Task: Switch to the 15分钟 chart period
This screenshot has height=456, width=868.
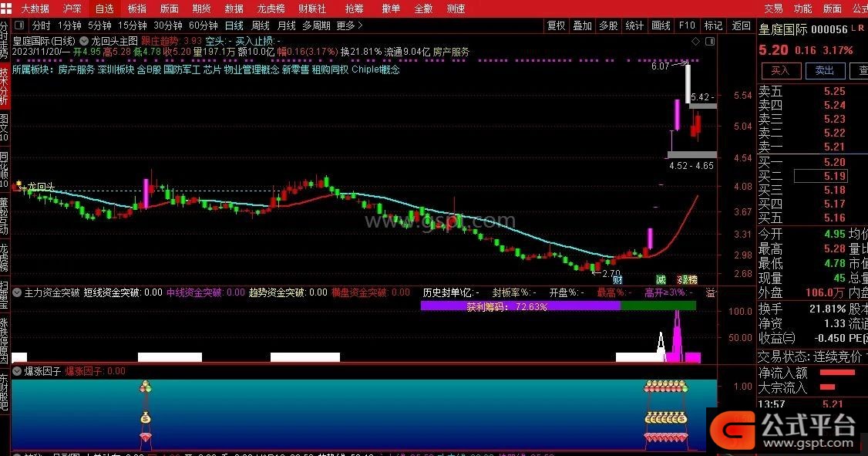Action: (x=133, y=25)
